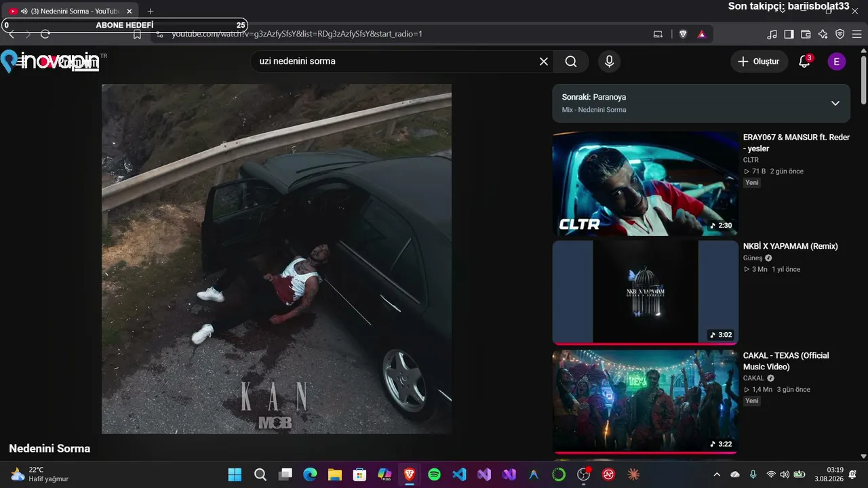Open YouTube notifications bell
This screenshot has height=488, width=868.
[x=804, y=62]
